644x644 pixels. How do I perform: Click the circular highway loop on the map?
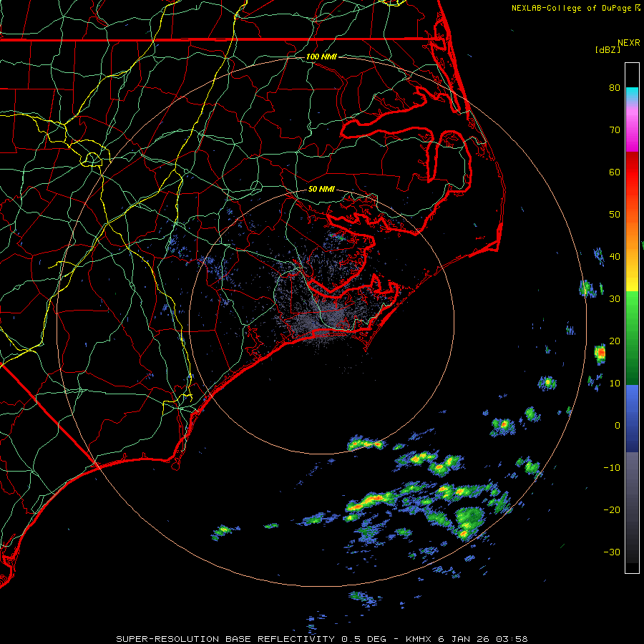[x=92, y=159]
